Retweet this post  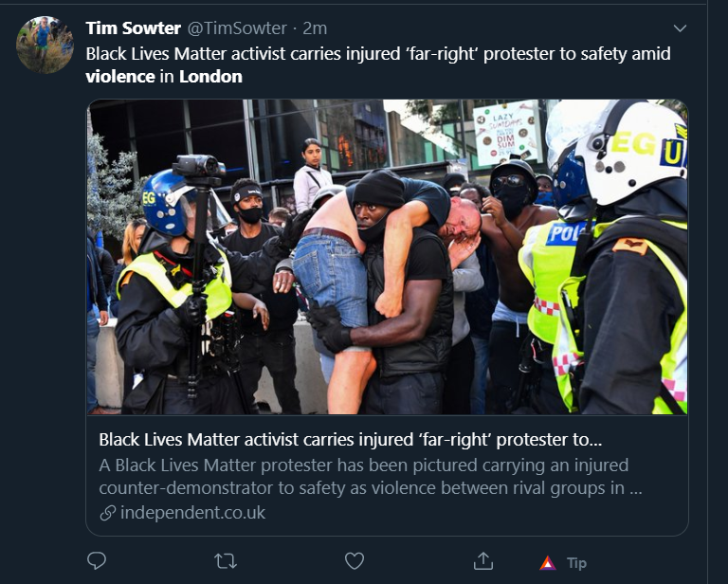point(226,561)
